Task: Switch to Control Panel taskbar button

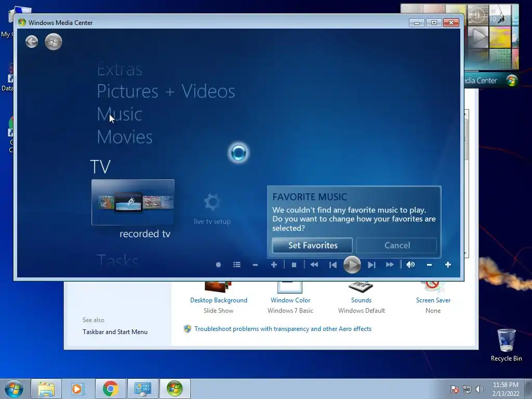Action: point(142,389)
